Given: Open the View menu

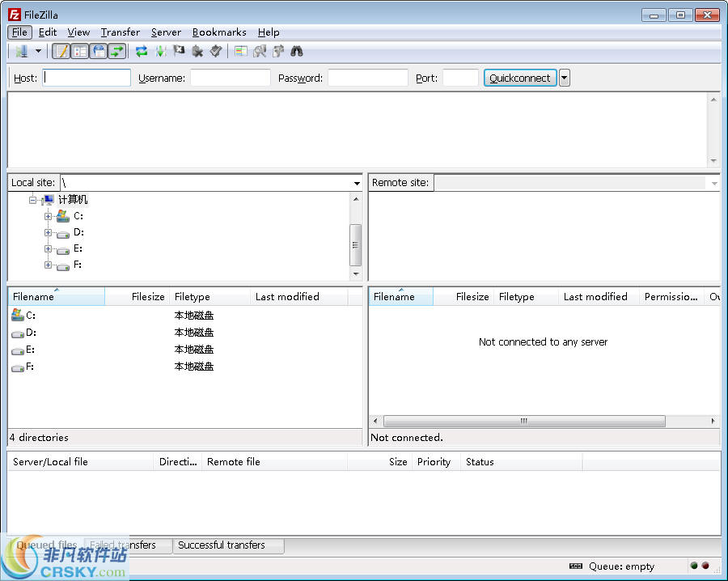Looking at the screenshot, I should pos(78,32).
